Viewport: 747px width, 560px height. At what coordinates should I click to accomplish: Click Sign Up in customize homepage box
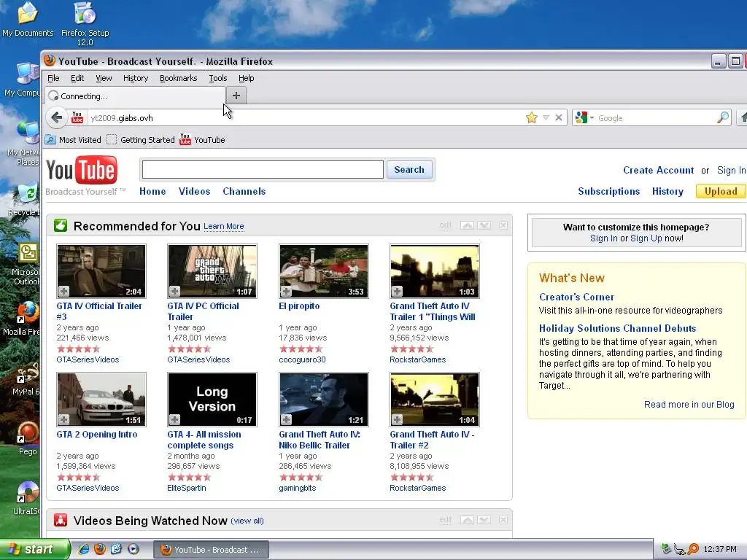pyautogui.click(x=646, y=238)
